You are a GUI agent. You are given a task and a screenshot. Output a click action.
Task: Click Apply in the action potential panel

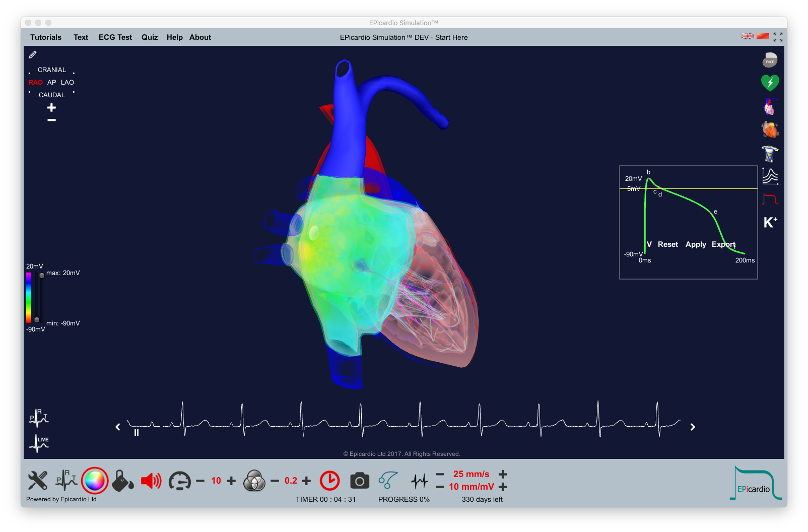tap(696, 244)
